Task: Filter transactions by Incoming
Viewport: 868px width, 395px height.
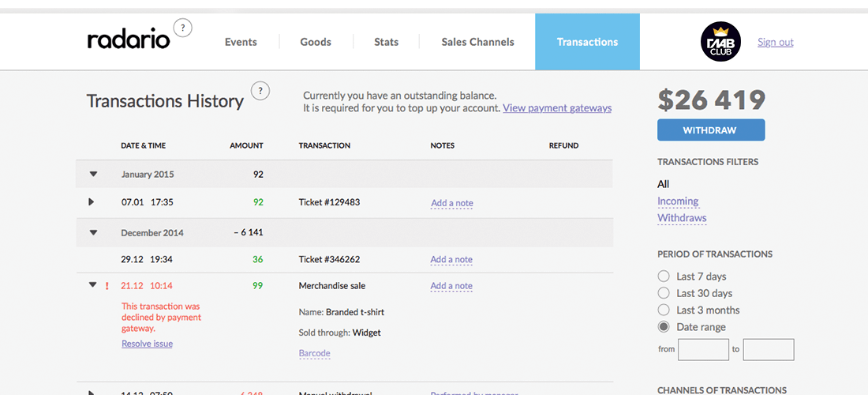Action: click(678, 201)
